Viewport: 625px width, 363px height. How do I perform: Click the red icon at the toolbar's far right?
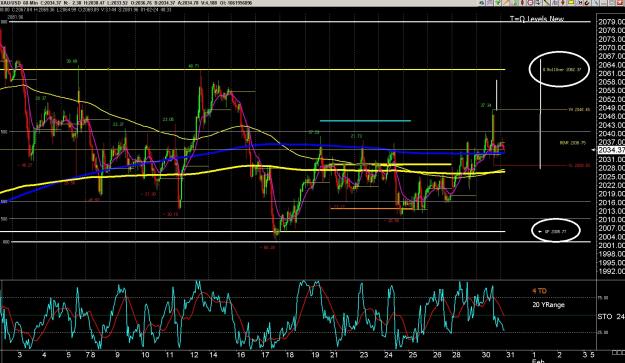tap(620, 3)
